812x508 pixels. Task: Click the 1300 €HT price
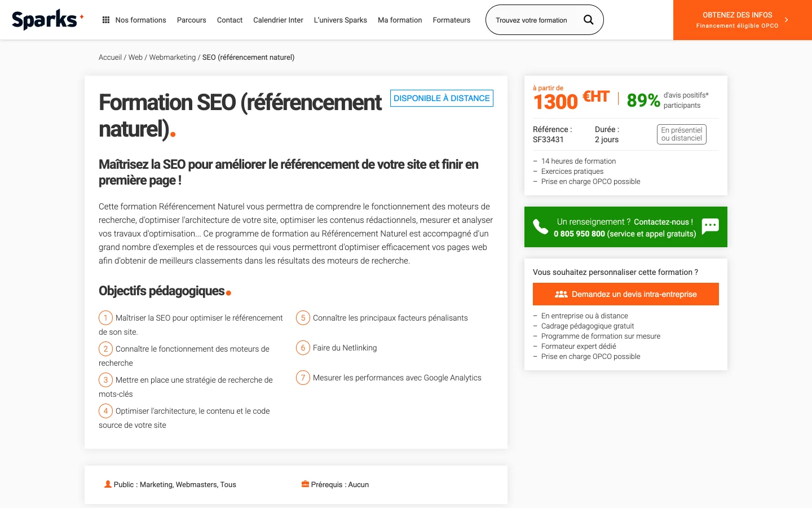(x=571, y=100)
